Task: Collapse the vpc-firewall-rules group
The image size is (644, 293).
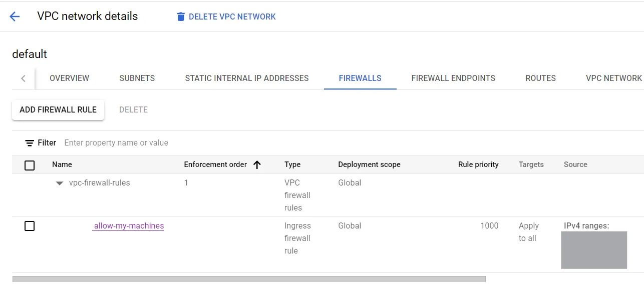Action: click(60, 183)
